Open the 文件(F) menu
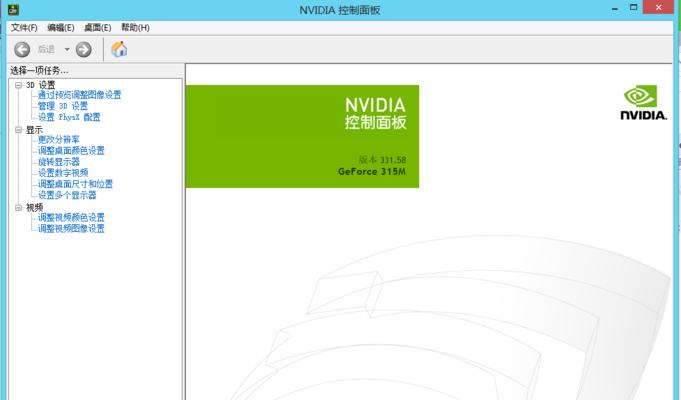The width and height of the screenshot is (681, 400). pos(24,28)
